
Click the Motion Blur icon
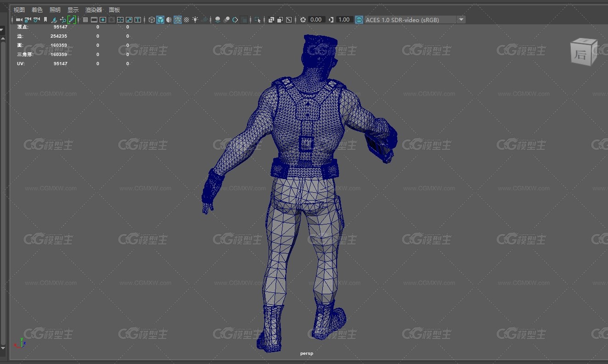[x=226, y=20]
